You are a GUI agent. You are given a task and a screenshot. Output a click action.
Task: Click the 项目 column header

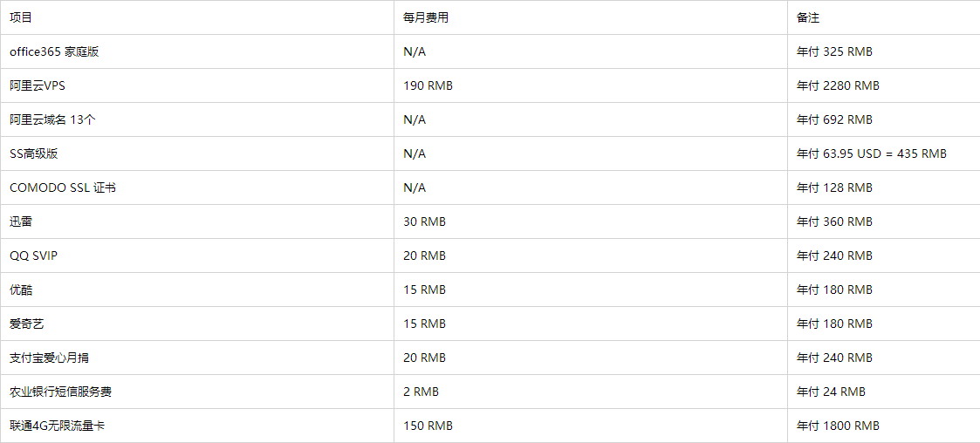point(21,17)
